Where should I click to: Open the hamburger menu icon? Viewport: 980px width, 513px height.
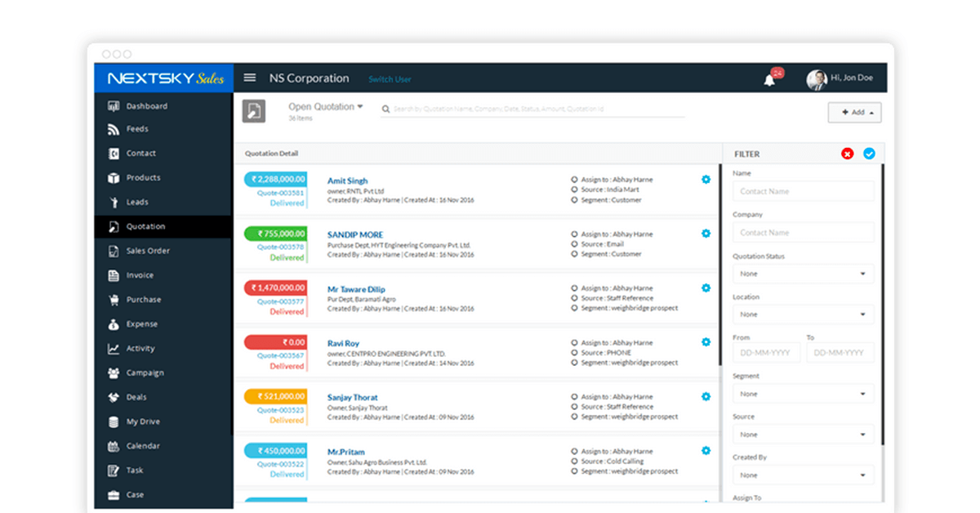point(250,78)
